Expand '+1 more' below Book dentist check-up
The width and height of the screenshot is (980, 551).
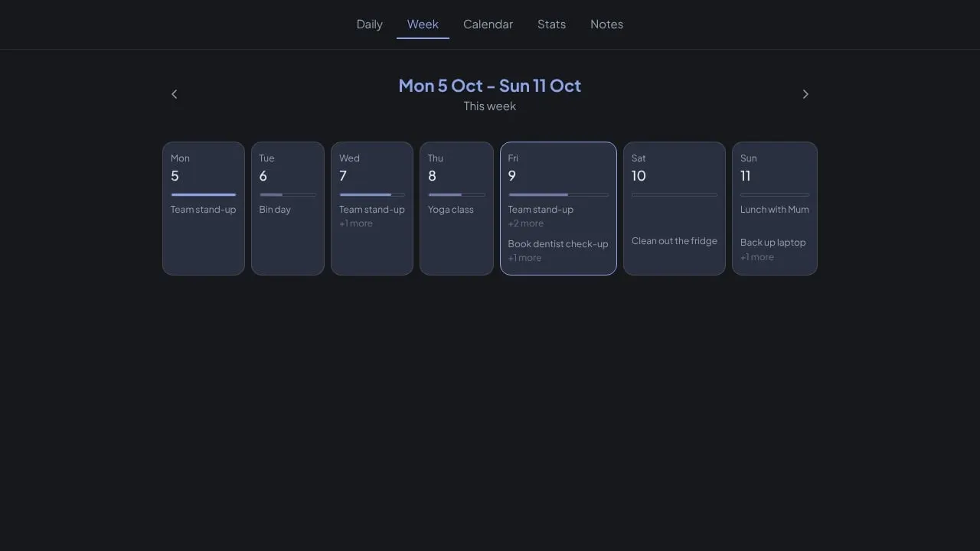tap(524, 258)
